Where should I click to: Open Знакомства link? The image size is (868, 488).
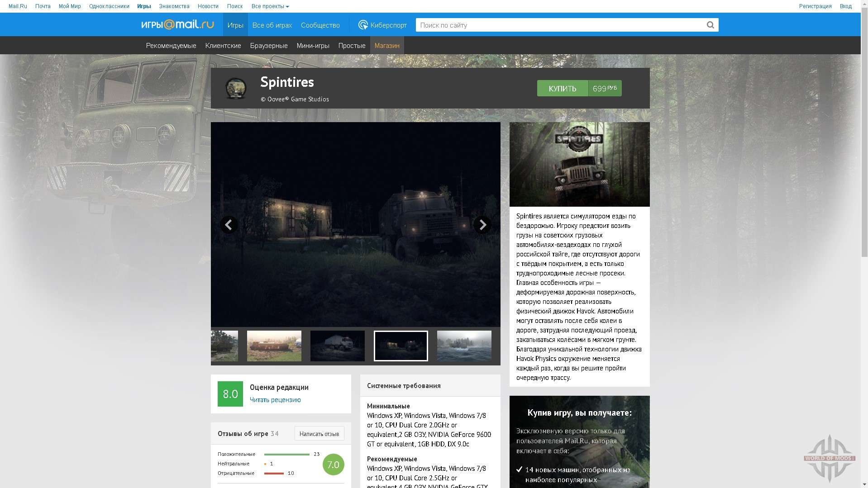coord(174,6)
